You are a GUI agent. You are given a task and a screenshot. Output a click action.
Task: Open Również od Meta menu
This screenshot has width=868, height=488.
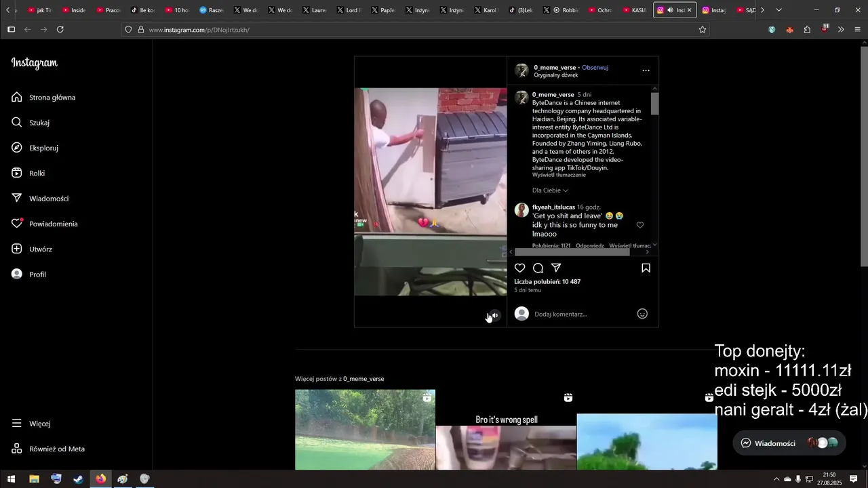point(48,449)
